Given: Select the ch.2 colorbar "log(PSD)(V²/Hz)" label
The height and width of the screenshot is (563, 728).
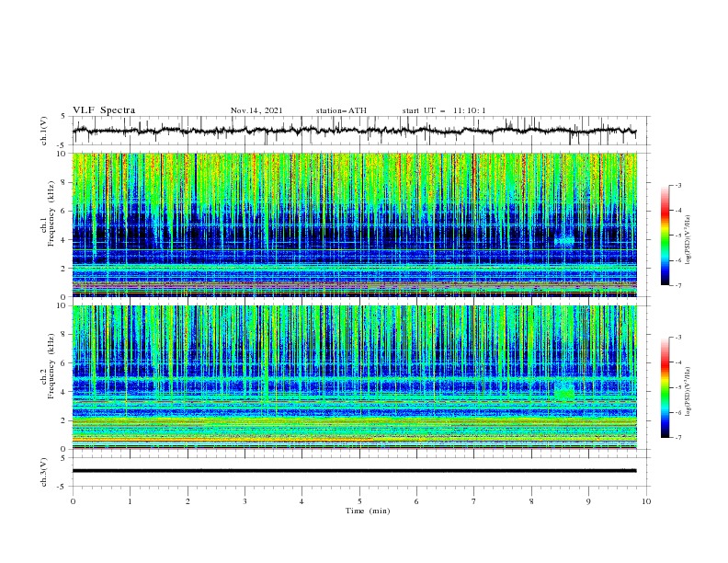Looking at the screenshot, I should click(x=688, y=391).
